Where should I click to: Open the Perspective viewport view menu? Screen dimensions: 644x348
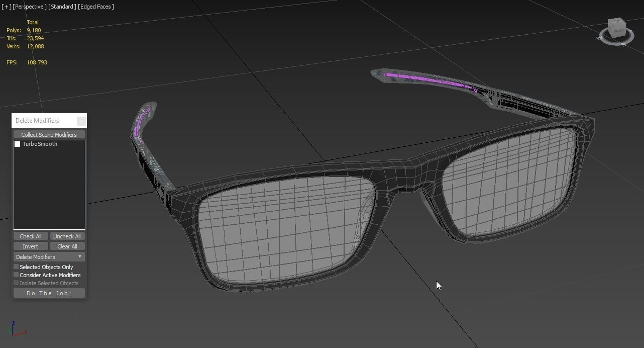(30, 7)
